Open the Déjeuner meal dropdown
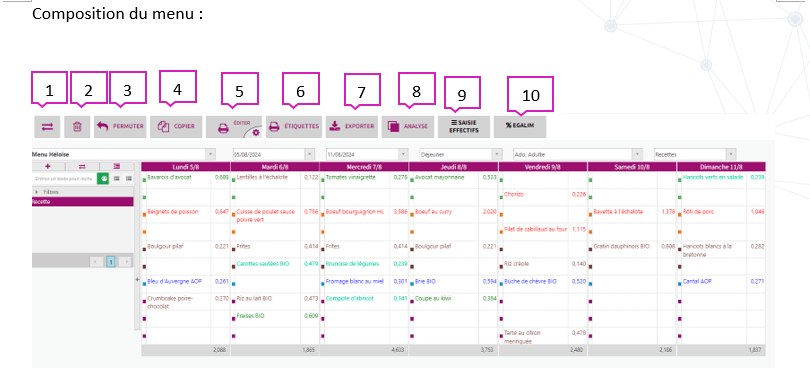 point(460,154)
